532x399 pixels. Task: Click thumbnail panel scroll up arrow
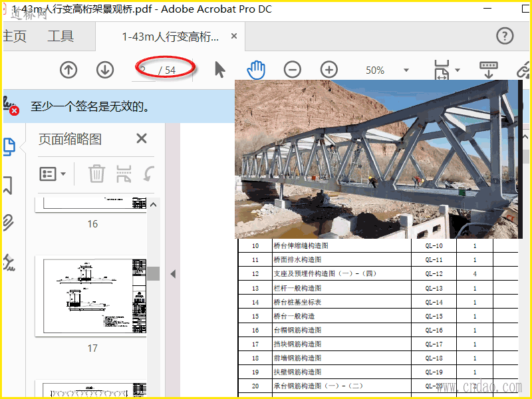153,205
